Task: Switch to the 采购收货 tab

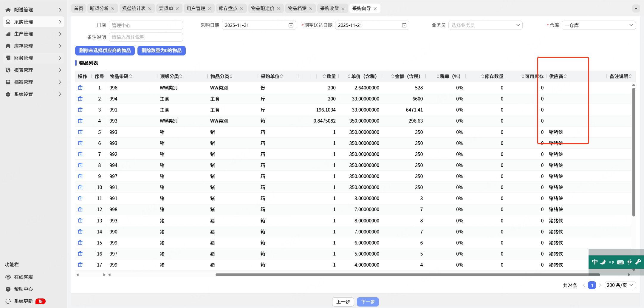Action: [329, 8]
